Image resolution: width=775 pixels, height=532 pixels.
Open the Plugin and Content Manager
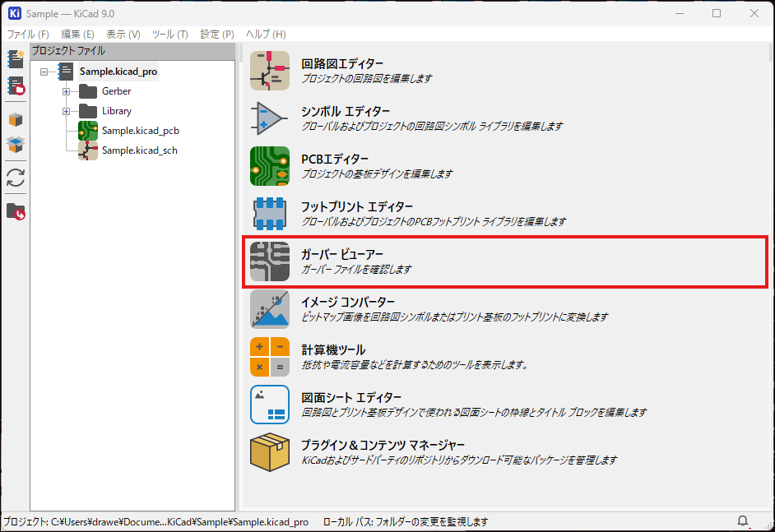coord(269,453)
